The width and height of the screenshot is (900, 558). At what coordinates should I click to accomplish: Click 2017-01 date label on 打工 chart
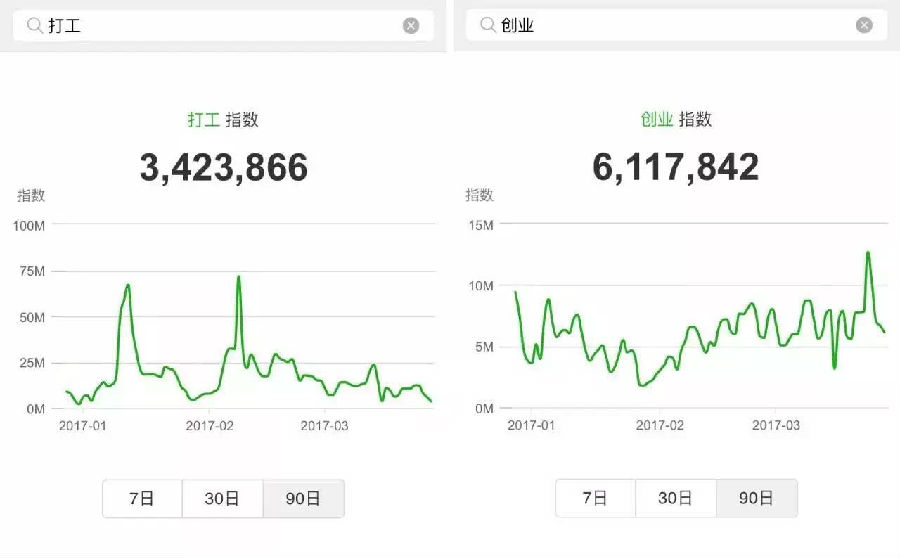pos(83,425)
